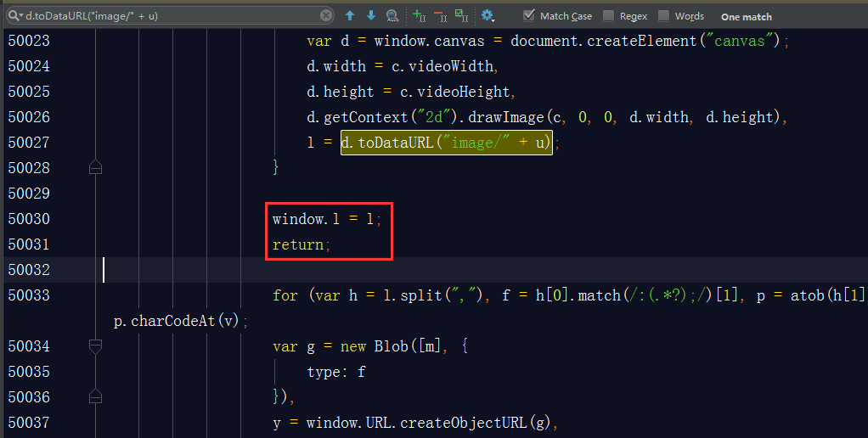The image size is (868, 438).
Task: Click 'type: f' on line 50035
Action: (x=336, y=372)
